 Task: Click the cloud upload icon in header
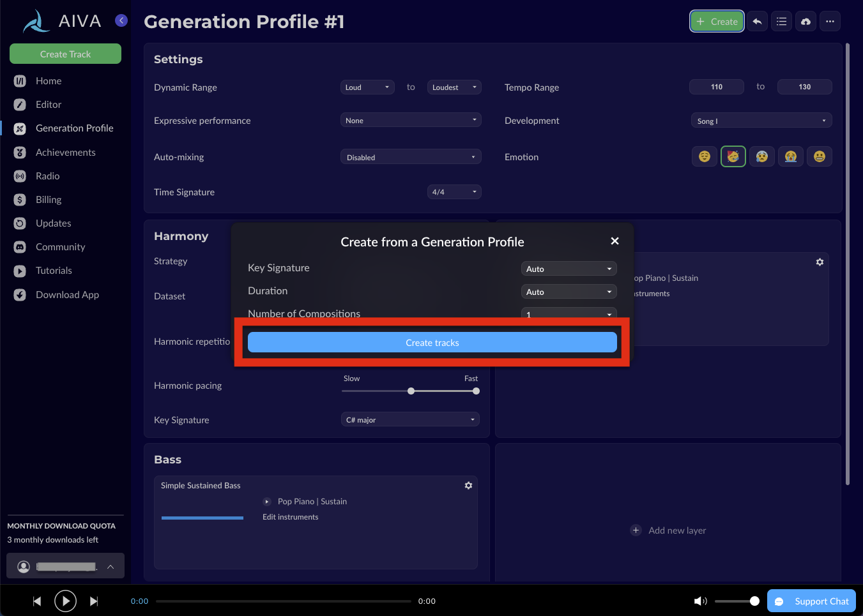tap(806, 22)
